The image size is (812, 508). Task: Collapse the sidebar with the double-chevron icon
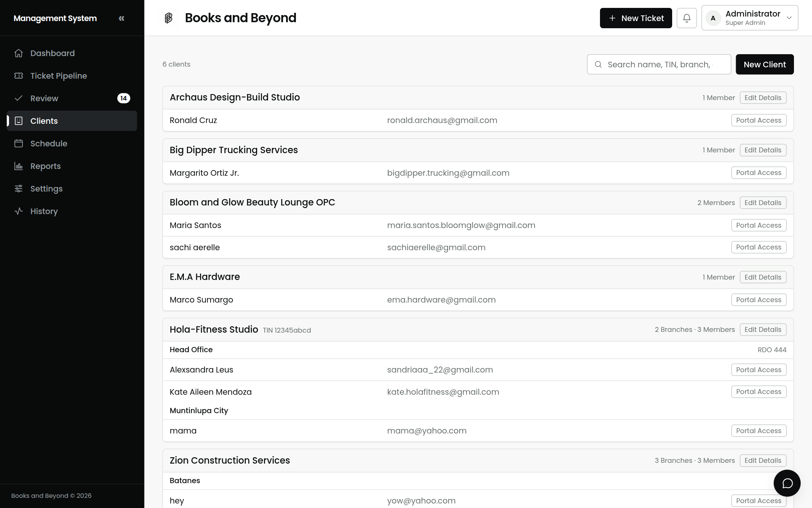coord(121,18)
